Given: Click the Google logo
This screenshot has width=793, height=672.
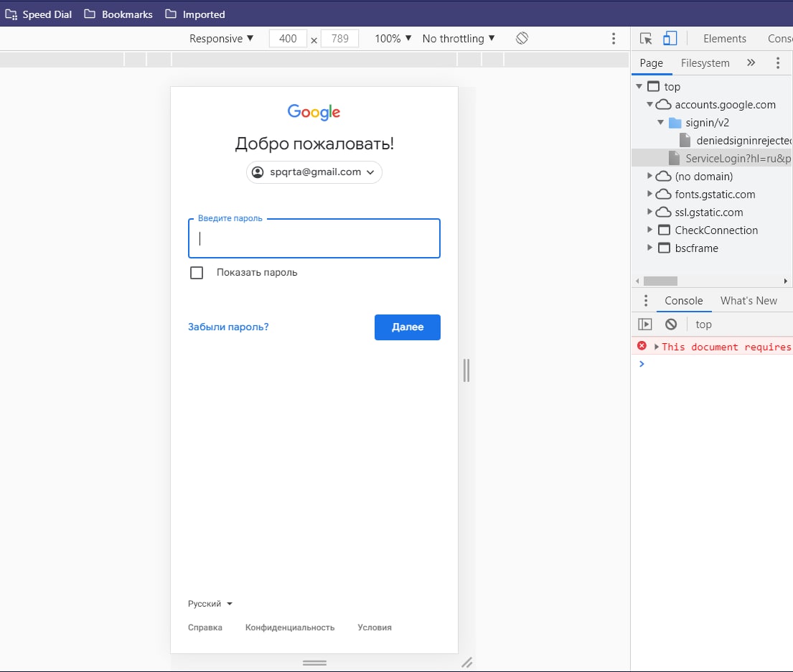Looking at the screenshot, I should pos(314,112).
